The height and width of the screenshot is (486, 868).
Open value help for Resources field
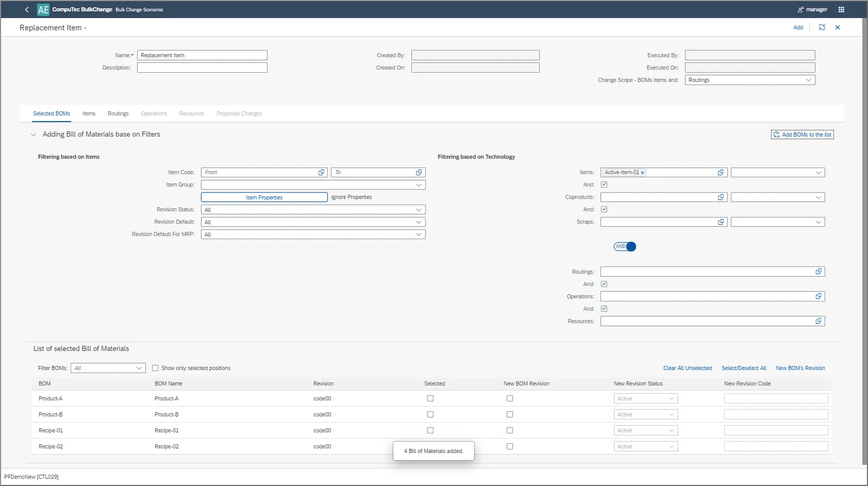click(819, 321)
